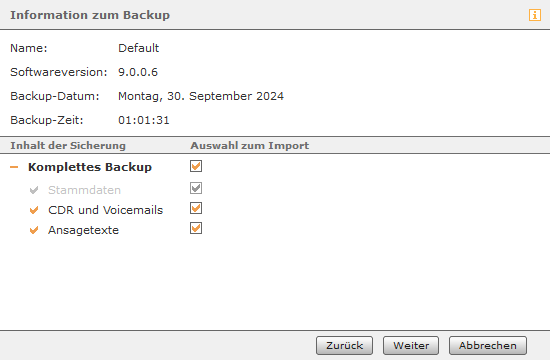Click the orange checkmark beside CDR und Voicemails
The width and height of the screenshot is (550, 360).
pos(34,210)
